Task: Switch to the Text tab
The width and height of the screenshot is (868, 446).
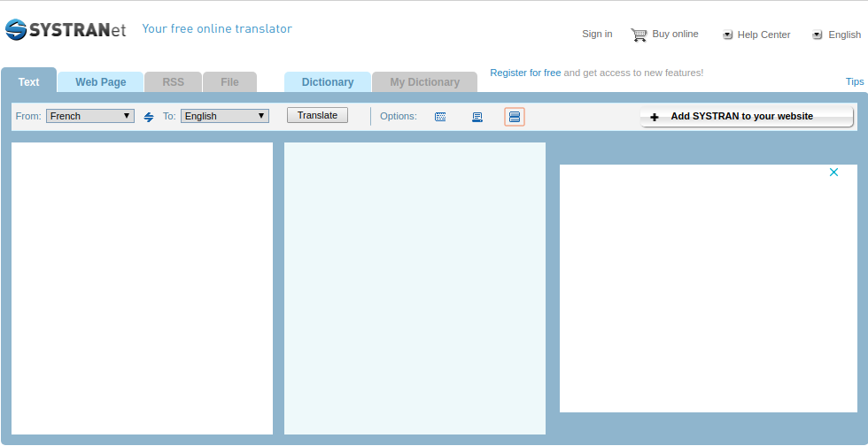Action: click(x=28, y=82)
